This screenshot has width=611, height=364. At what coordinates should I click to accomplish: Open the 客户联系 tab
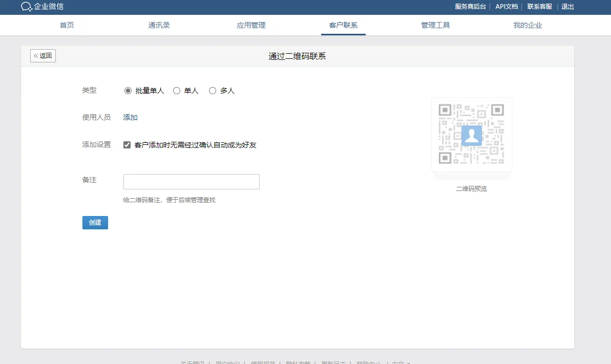pyautogui.click(x=343, y=25)
